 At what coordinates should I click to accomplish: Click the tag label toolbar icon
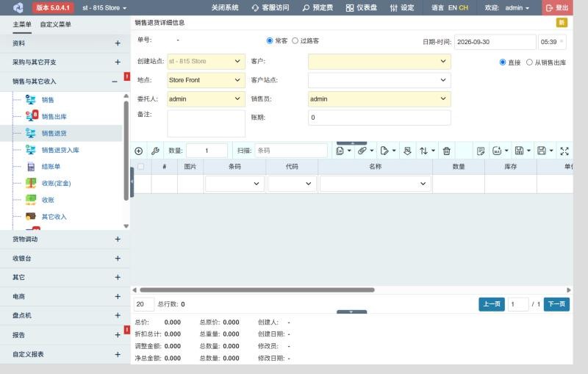point(384,151)
